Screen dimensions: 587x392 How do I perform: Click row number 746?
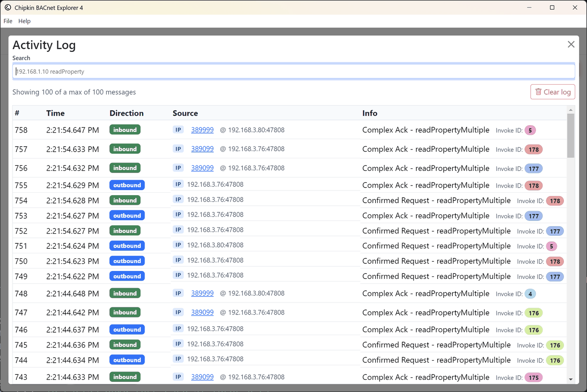pyautogui.click(x=21, y=330)
